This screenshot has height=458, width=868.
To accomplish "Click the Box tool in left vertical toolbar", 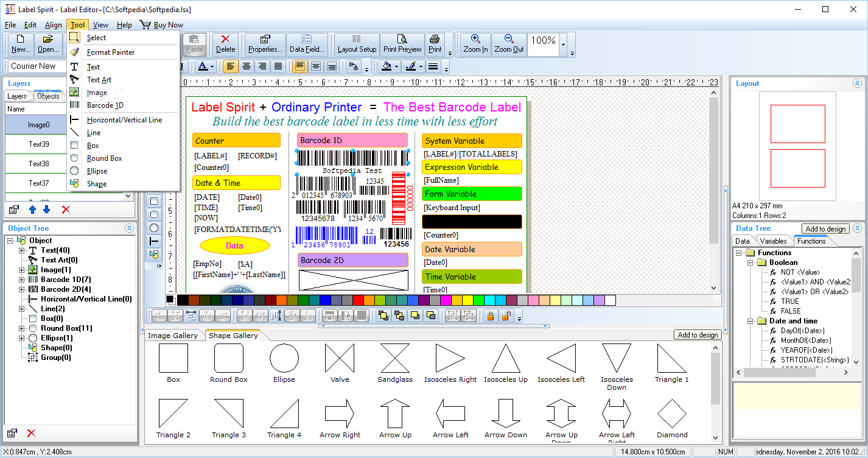I will (154, 200).
